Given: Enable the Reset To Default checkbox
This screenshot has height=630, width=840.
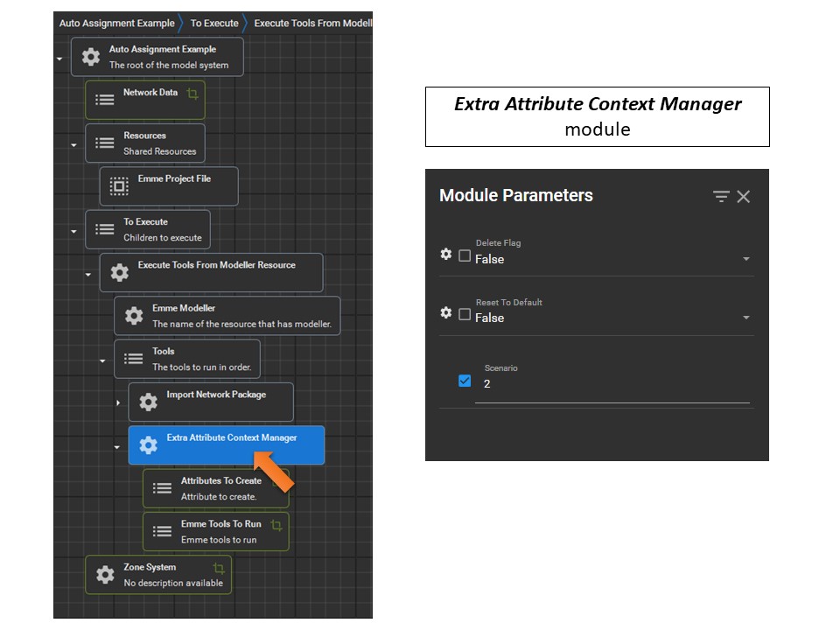Looking at the screenshot, I should click(465, 314).
